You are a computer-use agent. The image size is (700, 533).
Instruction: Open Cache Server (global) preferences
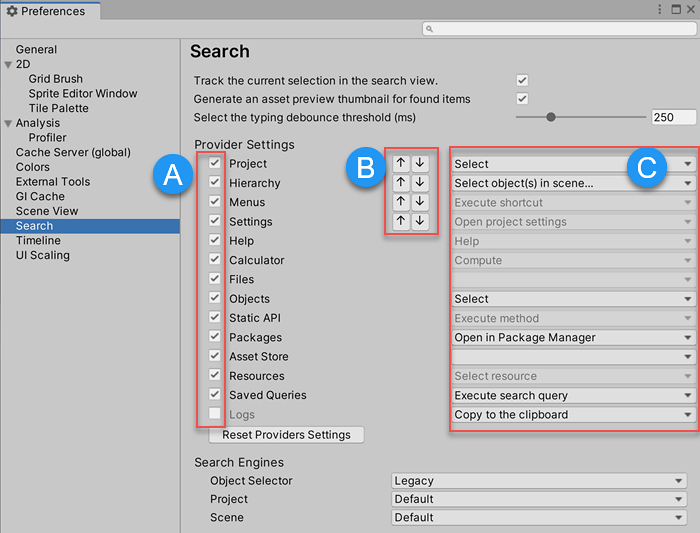(x=73, y=152)
